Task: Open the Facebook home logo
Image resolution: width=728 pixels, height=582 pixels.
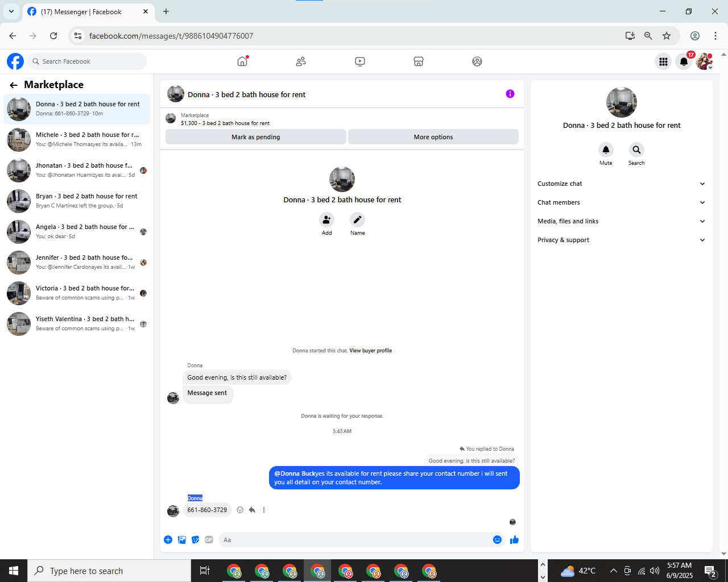Action: (x=15, y=61)
